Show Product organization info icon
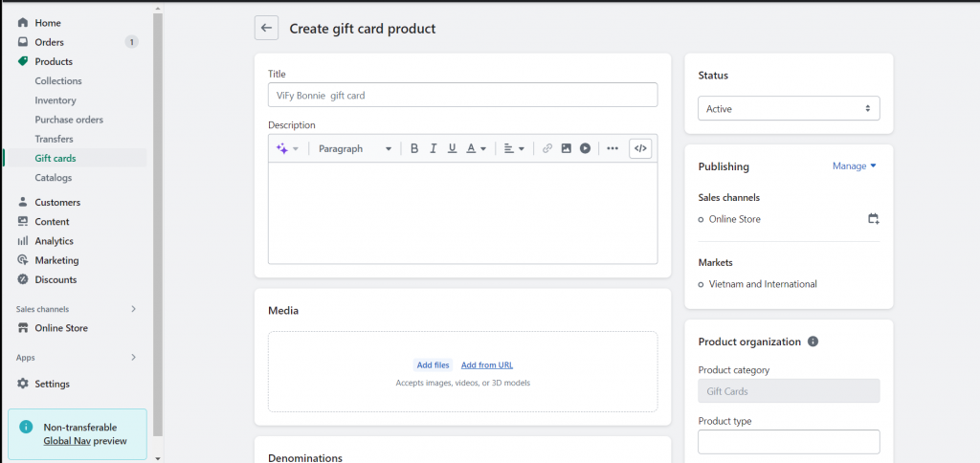 click(813, 342)
